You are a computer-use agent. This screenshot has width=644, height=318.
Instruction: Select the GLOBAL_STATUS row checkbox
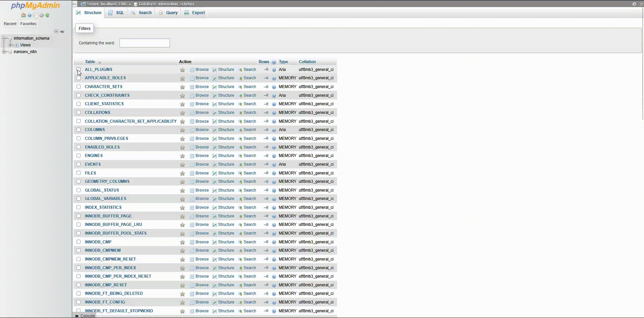point(79,190)
